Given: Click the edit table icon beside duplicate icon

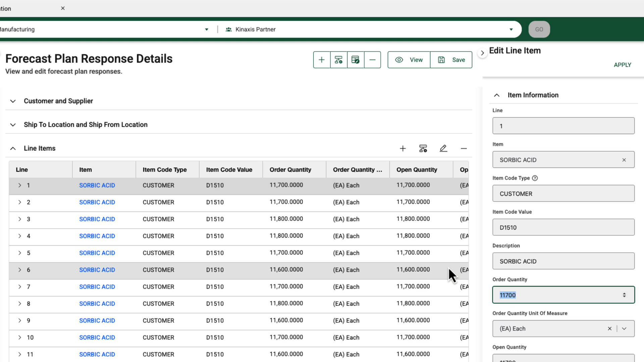Looking at the screenshot, I should point(356,59).
